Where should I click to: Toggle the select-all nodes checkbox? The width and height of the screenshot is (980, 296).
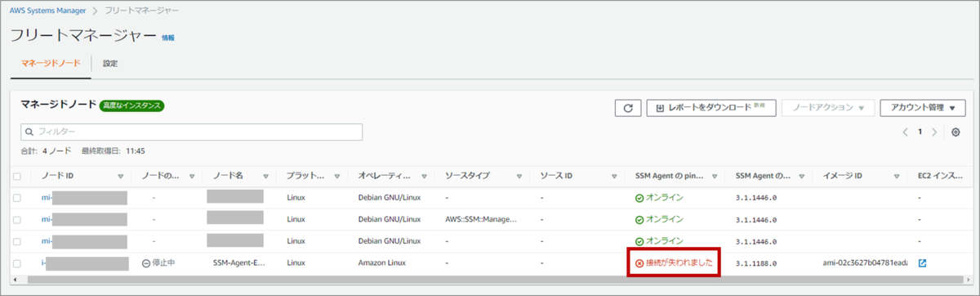point(17,176)
